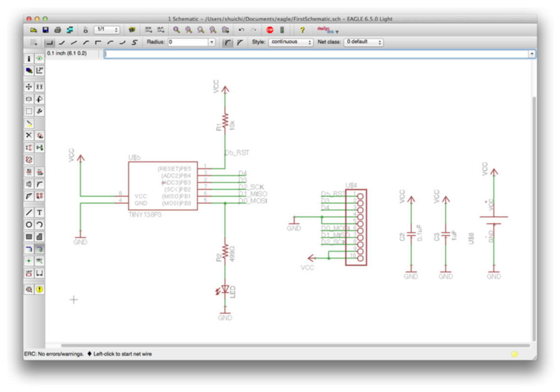Toggle the first wire bend style button
Image resolution: width=560 pixels, height=392 pixels.
point(50,42)
